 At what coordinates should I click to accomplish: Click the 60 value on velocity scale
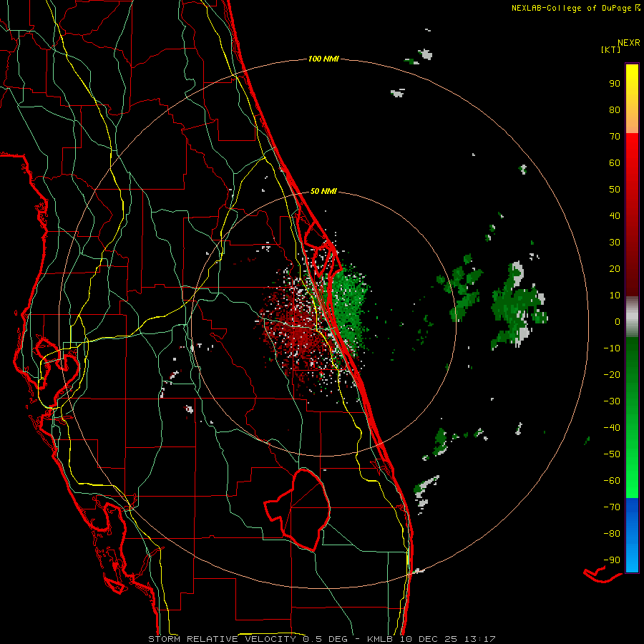click(615, 162)
